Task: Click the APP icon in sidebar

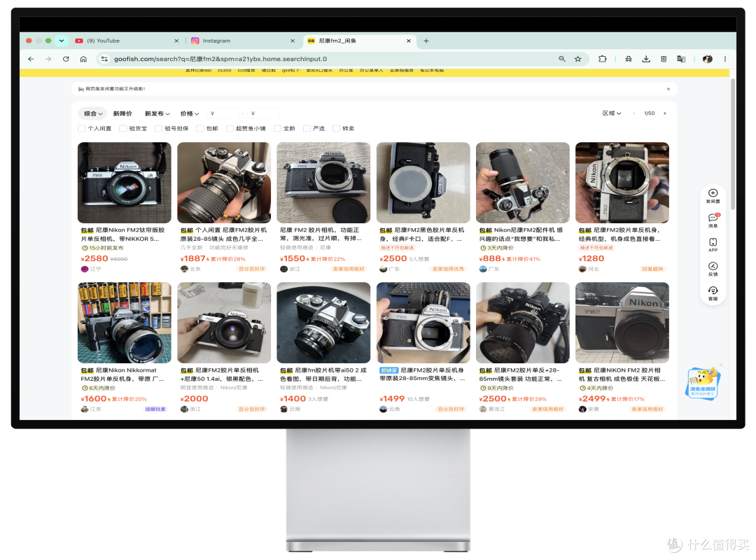Action: pyautogui.click(x=713, y=242)
